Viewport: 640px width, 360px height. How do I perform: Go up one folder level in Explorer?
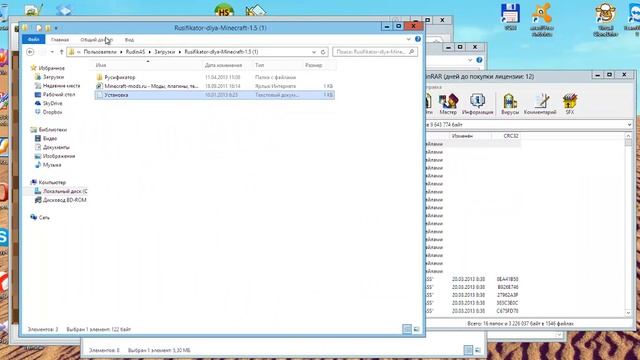click(62, 52)
